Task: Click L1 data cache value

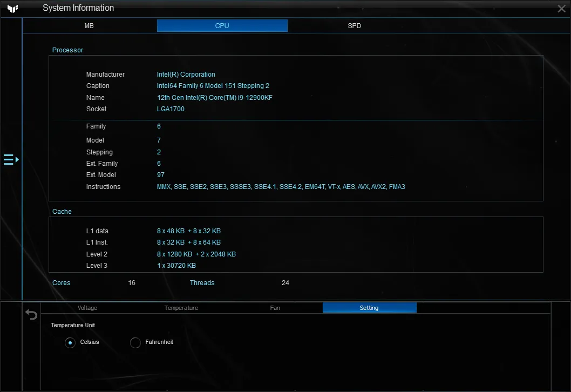Action: point(189,231)
